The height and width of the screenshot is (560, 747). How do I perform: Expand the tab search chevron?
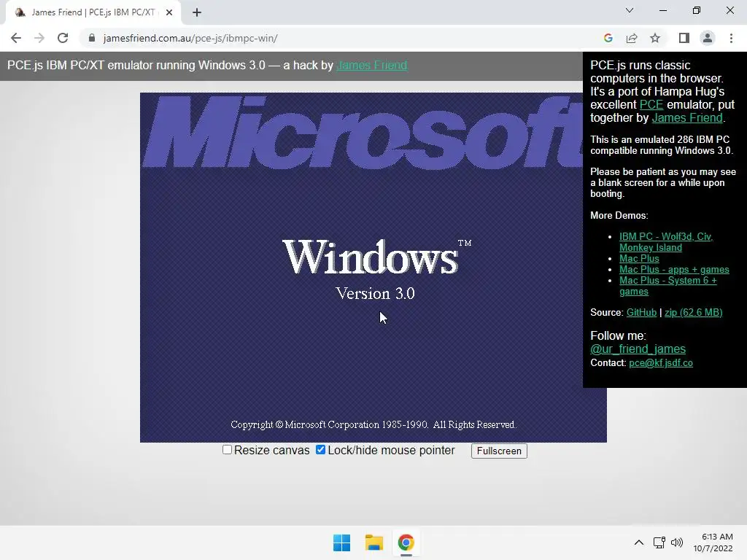pos(630,10)
